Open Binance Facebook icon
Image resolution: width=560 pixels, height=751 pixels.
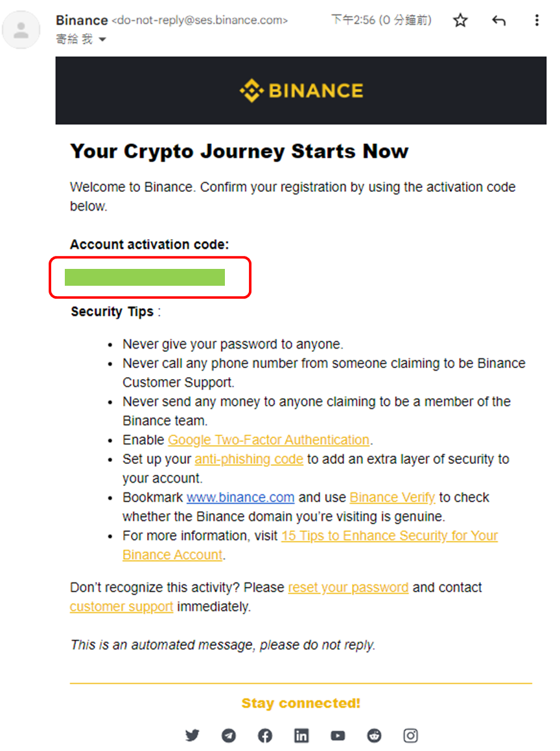pyautogui.click(x=265, y=735)
